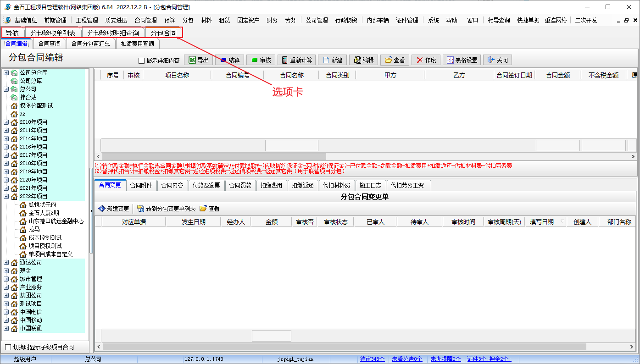Open the 合同管理 menu

tap(145, 20)
